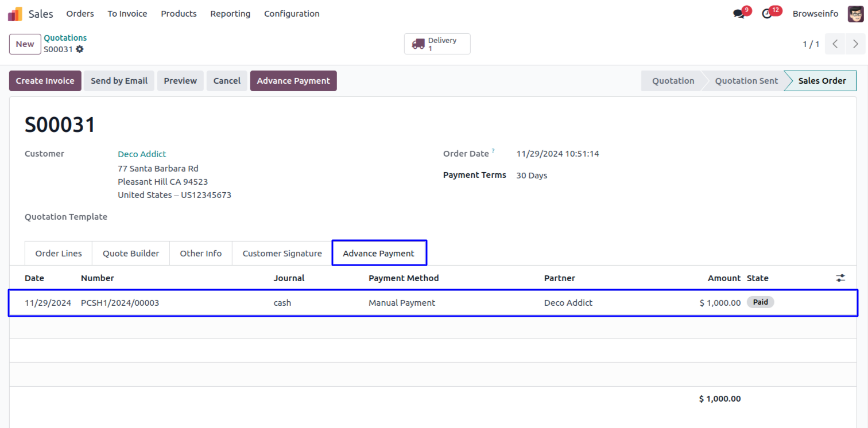868x428 pixels.
Task: Open payment row PCSH1/2024/00003
Action: tap(120, 303)
